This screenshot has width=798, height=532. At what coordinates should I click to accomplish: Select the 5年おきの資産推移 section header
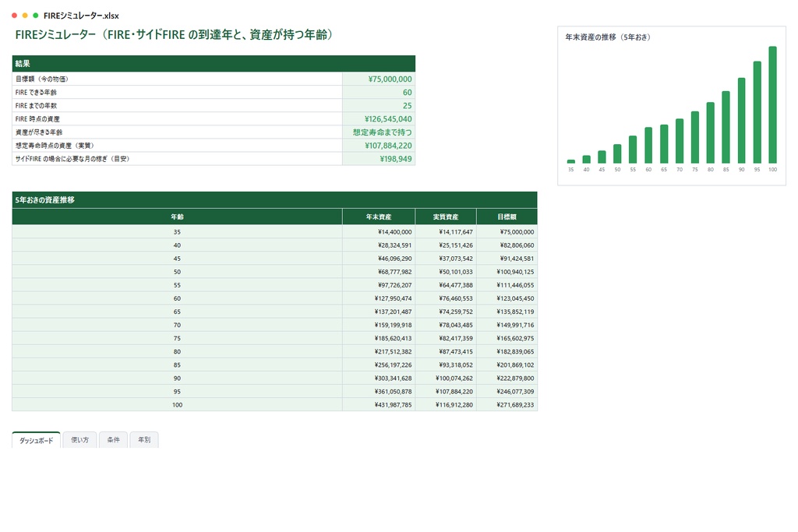(x=275, y=200)
